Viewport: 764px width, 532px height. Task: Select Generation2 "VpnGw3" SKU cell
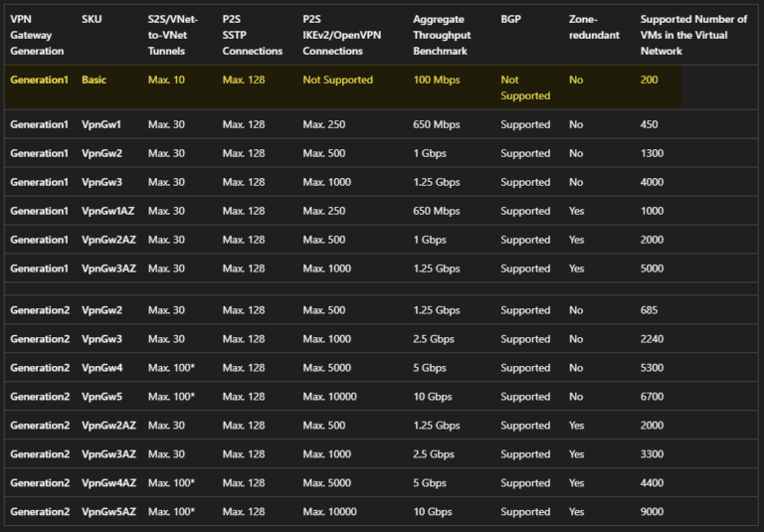point(101,339)
